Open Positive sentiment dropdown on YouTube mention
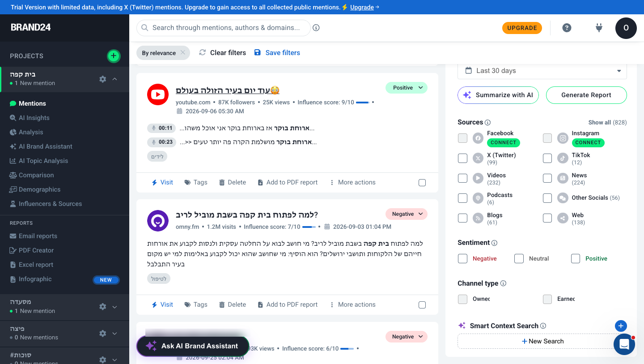The image size is (644, 364). point(407,88)
